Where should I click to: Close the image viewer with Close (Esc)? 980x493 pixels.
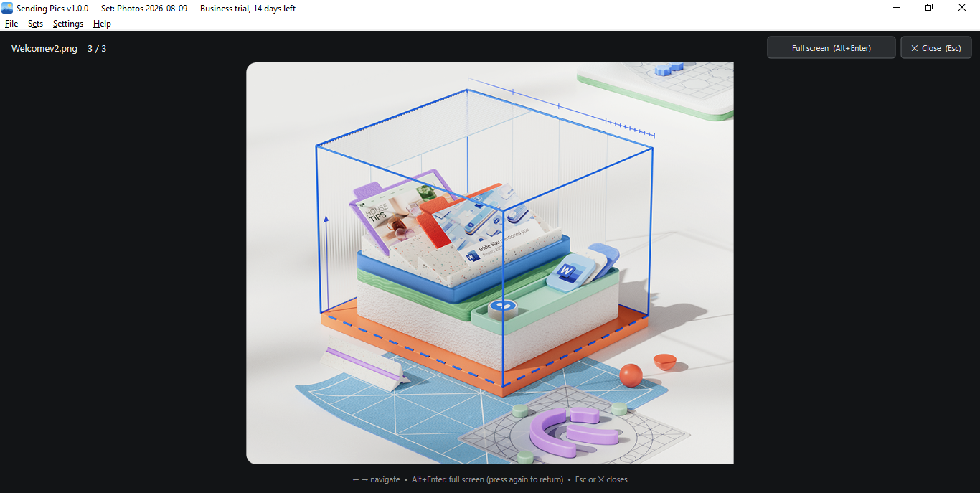(x=936, y=48)
